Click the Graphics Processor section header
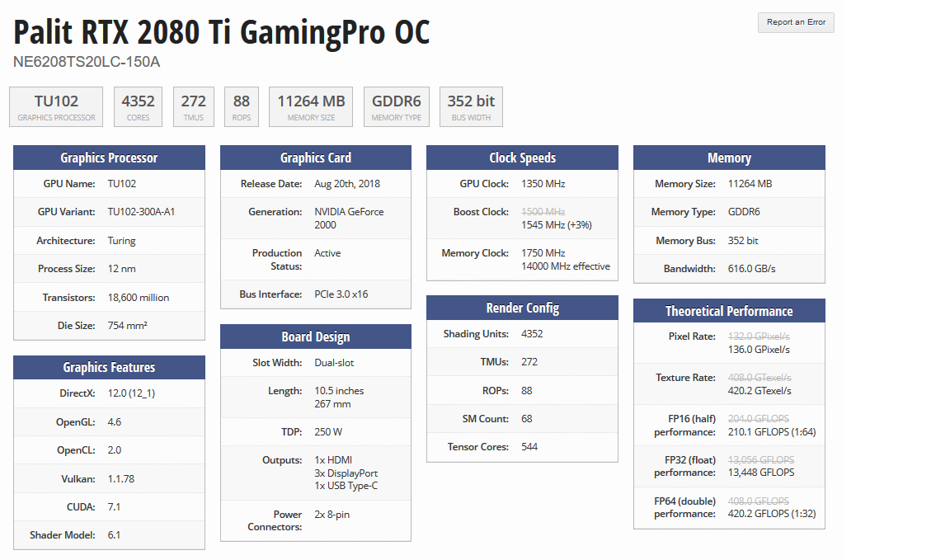The height and width of the screenshot is (560, 950). tap(109, 158)
